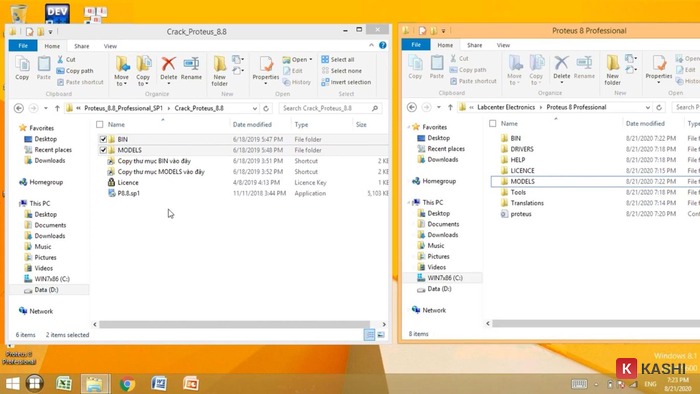Open View tab in Proteus 8 Professional window
Viewport: 700px width, 394px height.
[x=503, y=45]
